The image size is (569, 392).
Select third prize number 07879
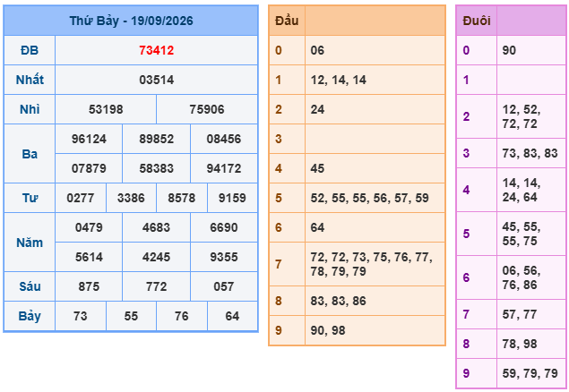tap(89, 168)
